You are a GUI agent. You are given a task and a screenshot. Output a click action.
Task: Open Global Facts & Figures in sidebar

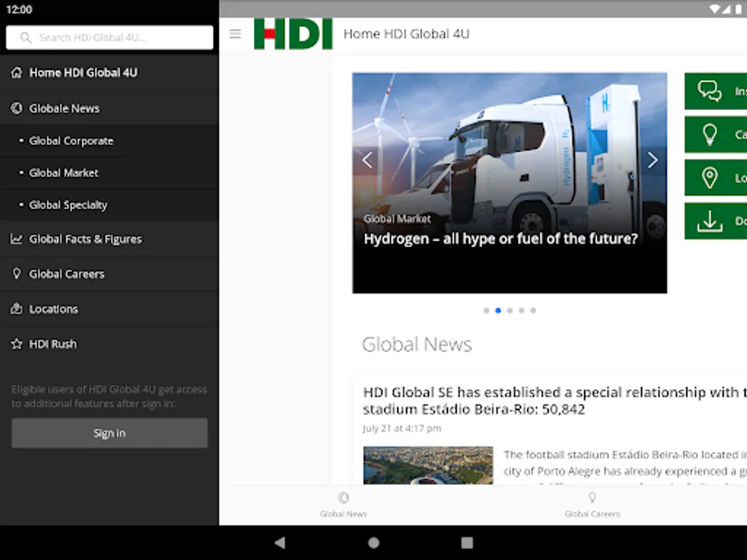tap(109, 239)
